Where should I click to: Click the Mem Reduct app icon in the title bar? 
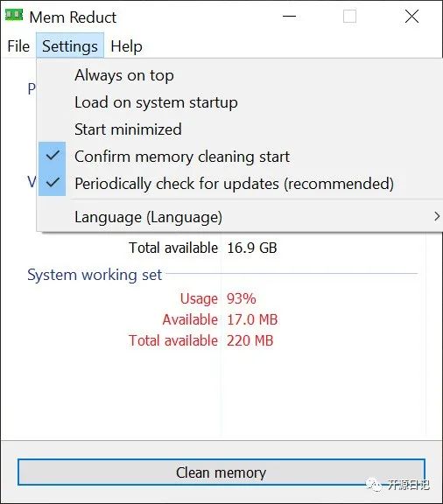point(14,15)
